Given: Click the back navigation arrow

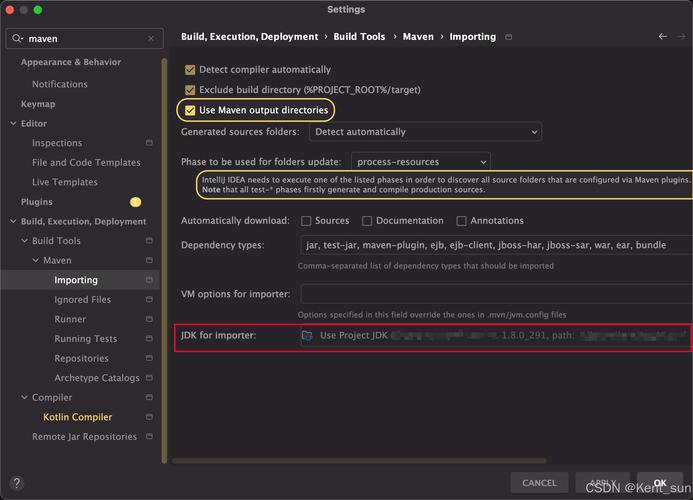Looking at the screenshot, I should [x=663, y=37].
